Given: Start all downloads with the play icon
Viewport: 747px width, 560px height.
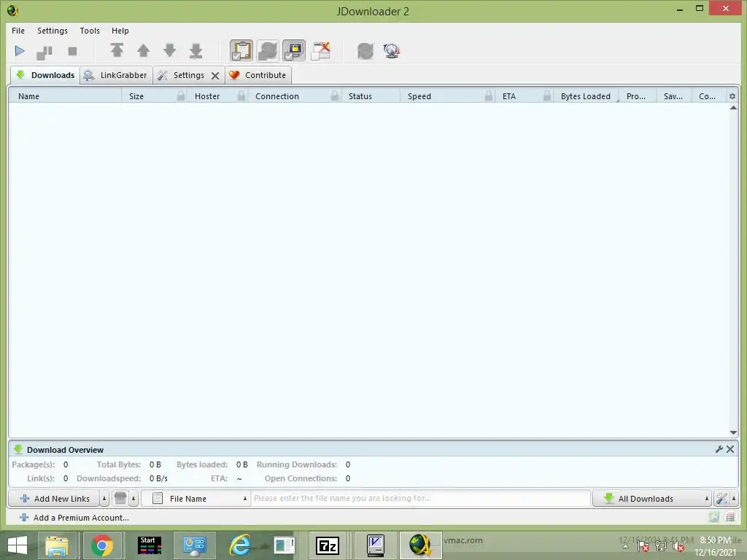Looking at the screenshot, I should pos(20,51).
